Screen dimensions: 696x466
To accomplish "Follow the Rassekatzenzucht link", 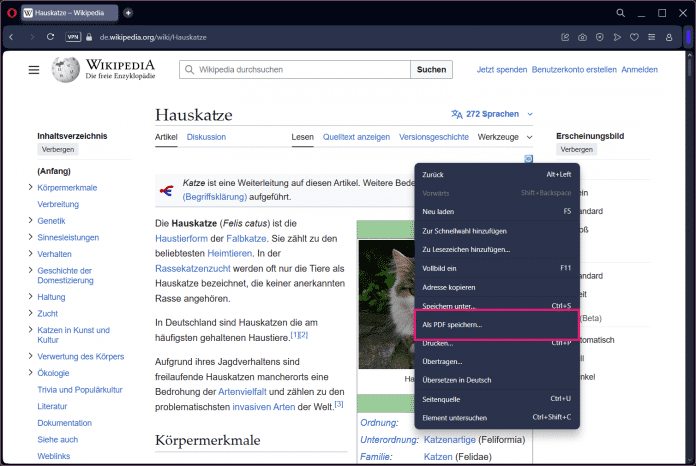I will 193,269.
